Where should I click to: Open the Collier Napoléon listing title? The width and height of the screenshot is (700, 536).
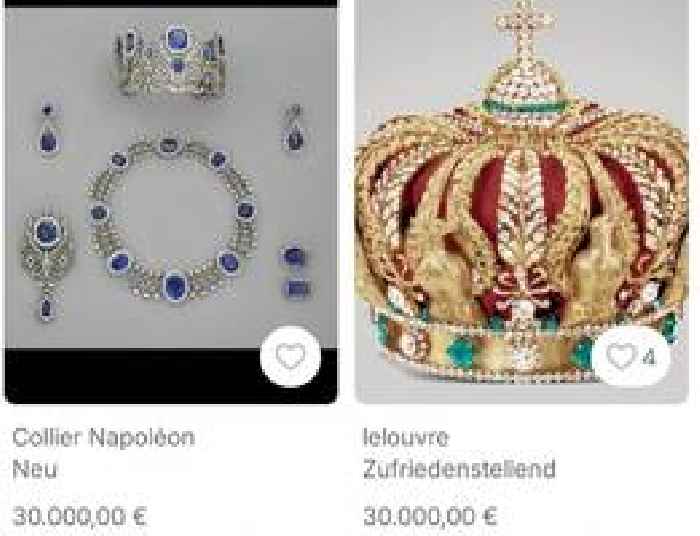pos(104,437)
